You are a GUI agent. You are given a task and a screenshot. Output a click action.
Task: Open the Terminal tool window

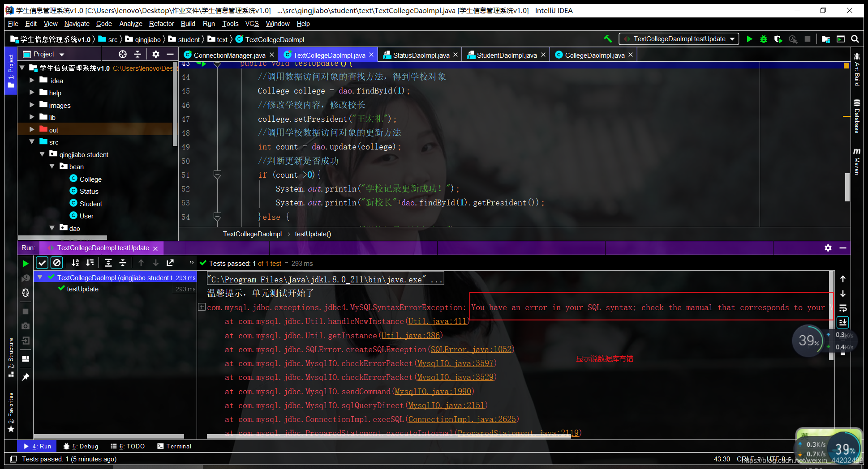(x=174, y=446)
